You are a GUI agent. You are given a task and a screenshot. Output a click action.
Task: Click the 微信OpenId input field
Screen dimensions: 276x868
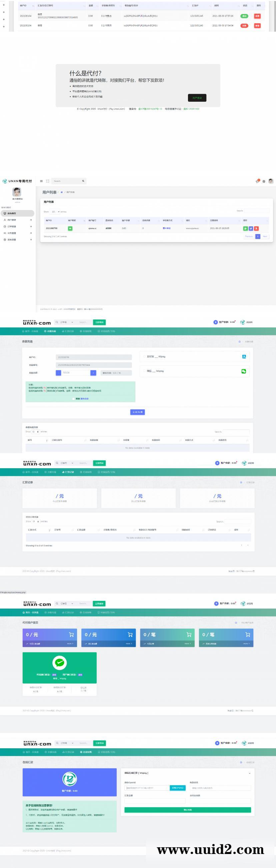pyautogui.click(x=147, y=788)
